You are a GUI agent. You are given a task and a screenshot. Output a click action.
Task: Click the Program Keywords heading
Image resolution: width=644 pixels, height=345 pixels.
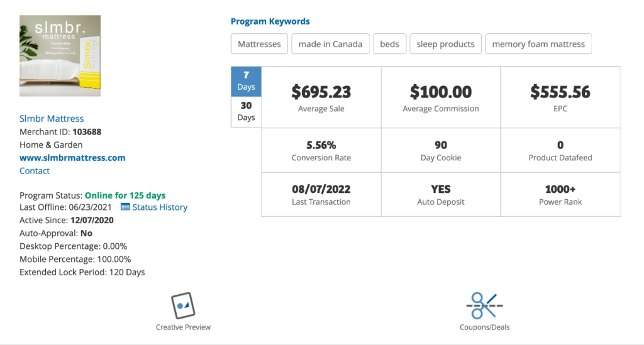(270, 21)
